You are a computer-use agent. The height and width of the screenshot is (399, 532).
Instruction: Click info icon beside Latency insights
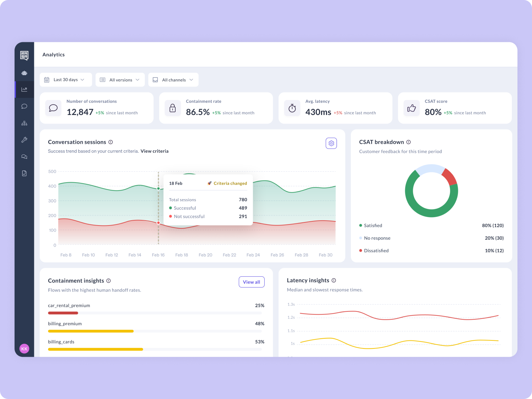pyautogui.click(x=334, y=280)
